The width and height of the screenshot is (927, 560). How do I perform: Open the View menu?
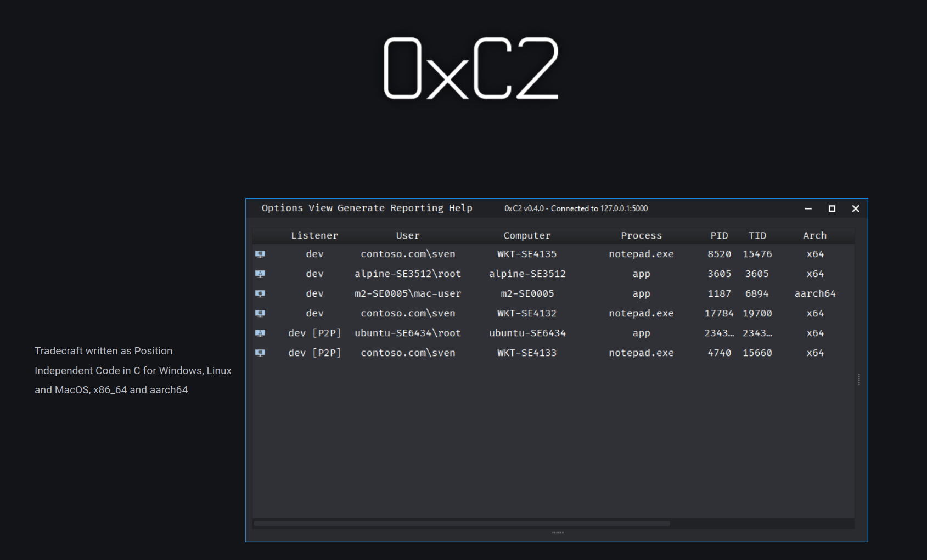coord(320,208)
